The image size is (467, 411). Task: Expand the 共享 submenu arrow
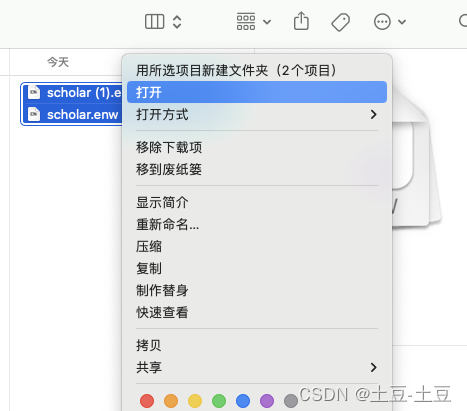pyautogui.click(x=374, y=367)
